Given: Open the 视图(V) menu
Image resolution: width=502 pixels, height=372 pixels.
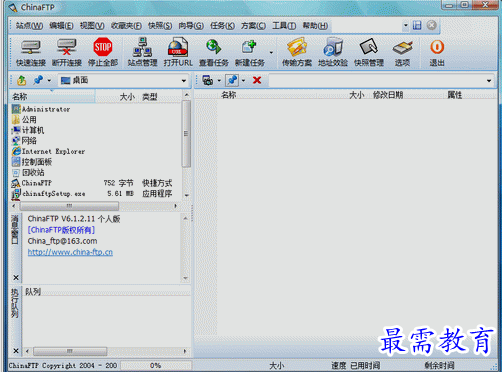Looking at the screenshot, I should point(92,26).
